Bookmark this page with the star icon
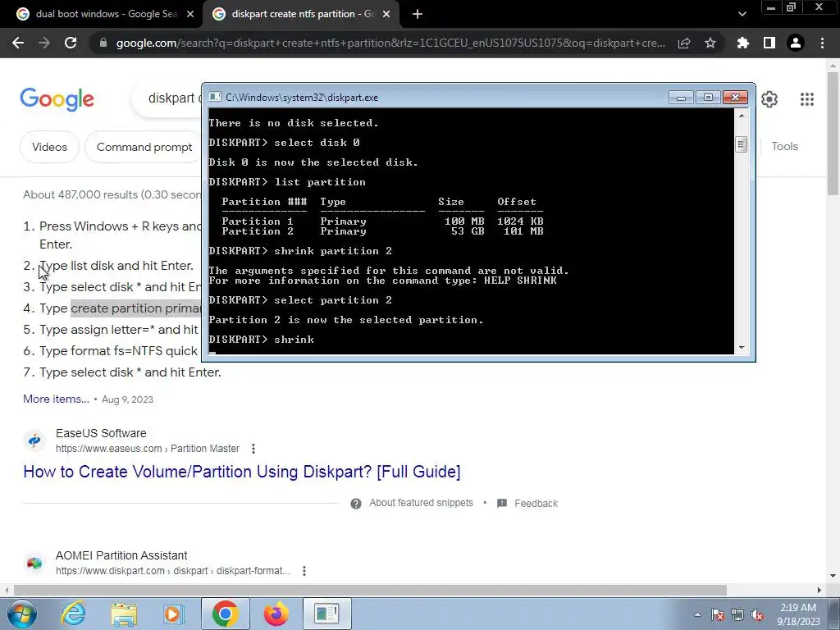The height and width of the screenshot is (630, 840). coord(710,43)
